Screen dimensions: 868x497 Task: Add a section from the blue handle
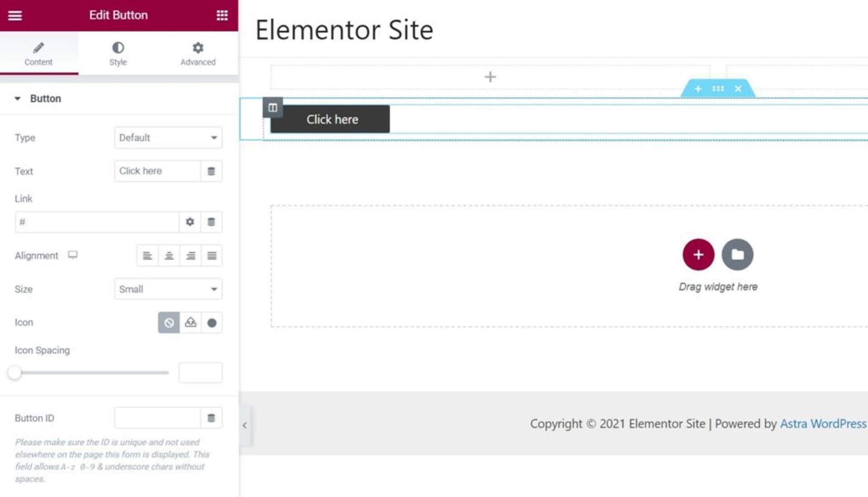tap(698, 89)
